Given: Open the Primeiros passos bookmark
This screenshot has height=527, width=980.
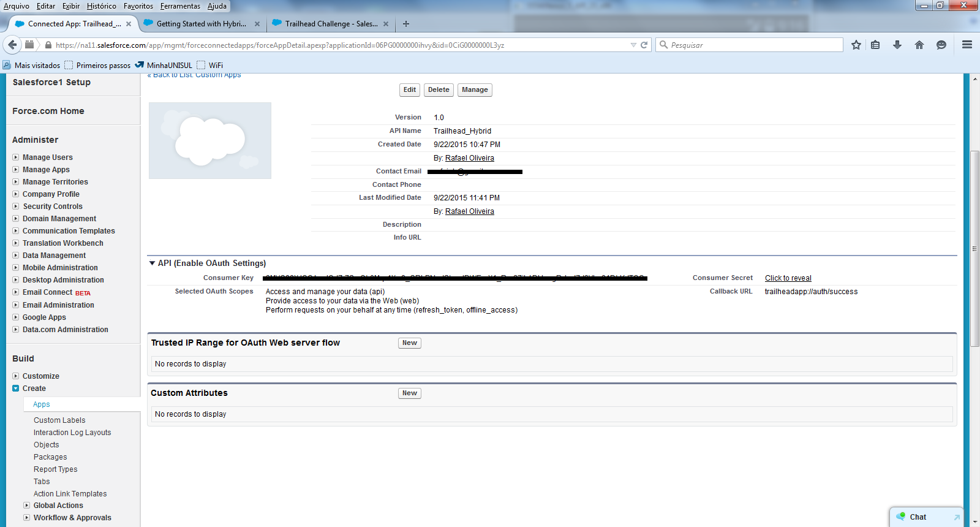Looking at the screenshot, I should 97,66.
